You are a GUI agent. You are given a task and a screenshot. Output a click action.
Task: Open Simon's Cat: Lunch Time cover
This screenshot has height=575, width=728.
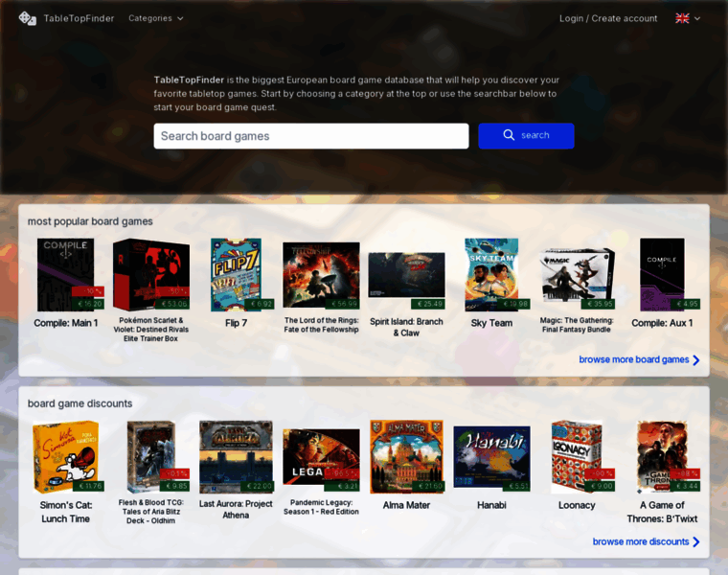(65, 456)
